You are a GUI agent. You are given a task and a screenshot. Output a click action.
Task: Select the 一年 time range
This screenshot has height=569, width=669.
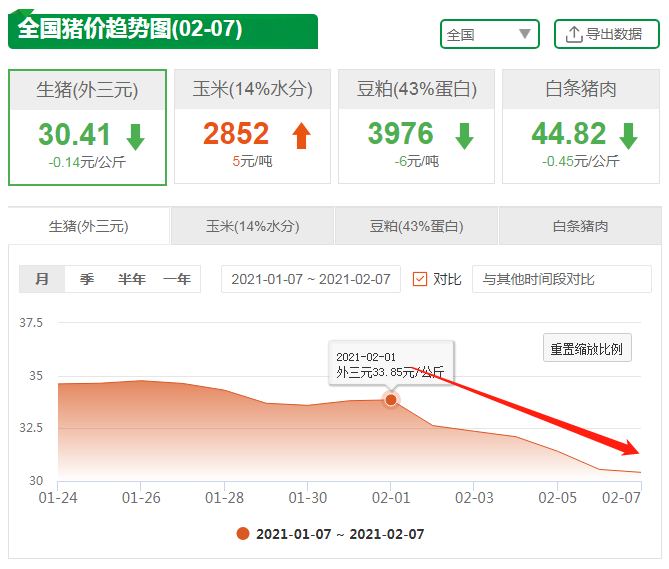click(x=177, y=279)
